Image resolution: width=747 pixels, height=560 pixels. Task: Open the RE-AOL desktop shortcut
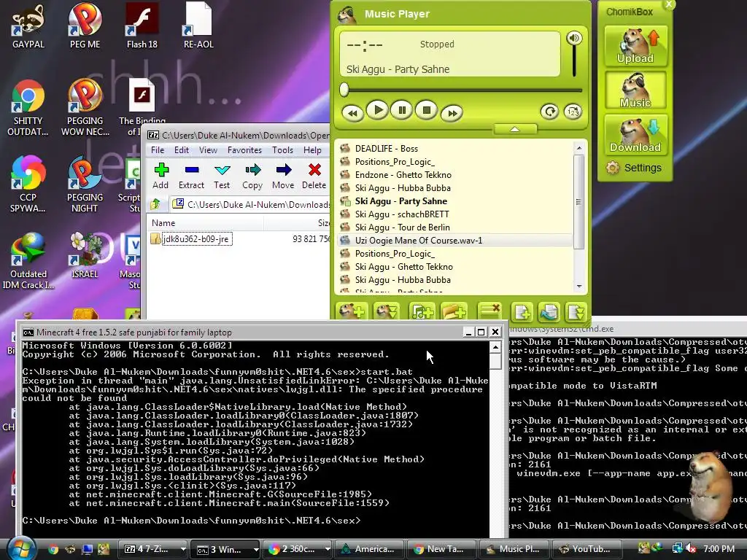click(198, 26)
